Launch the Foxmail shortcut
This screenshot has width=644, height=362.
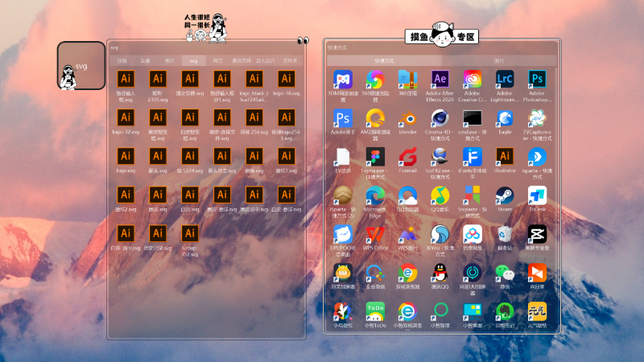tap(408, 157)
